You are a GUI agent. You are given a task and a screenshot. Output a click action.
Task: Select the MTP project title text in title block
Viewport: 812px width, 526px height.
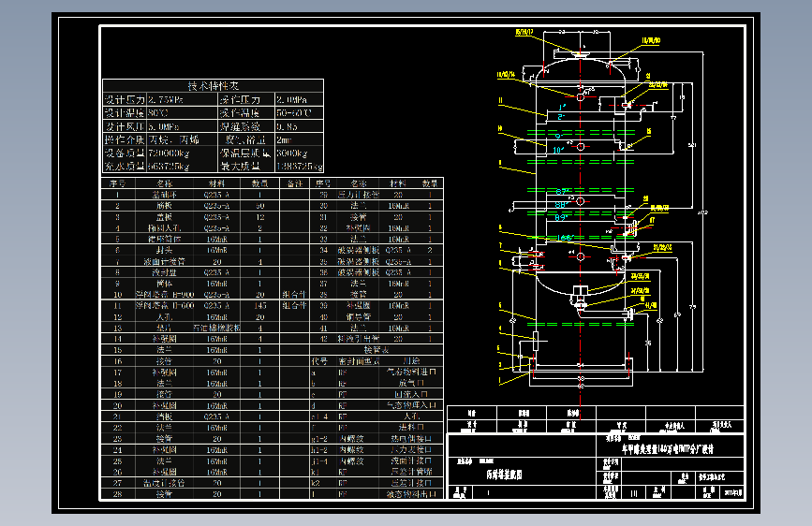(x=668, y=448)
